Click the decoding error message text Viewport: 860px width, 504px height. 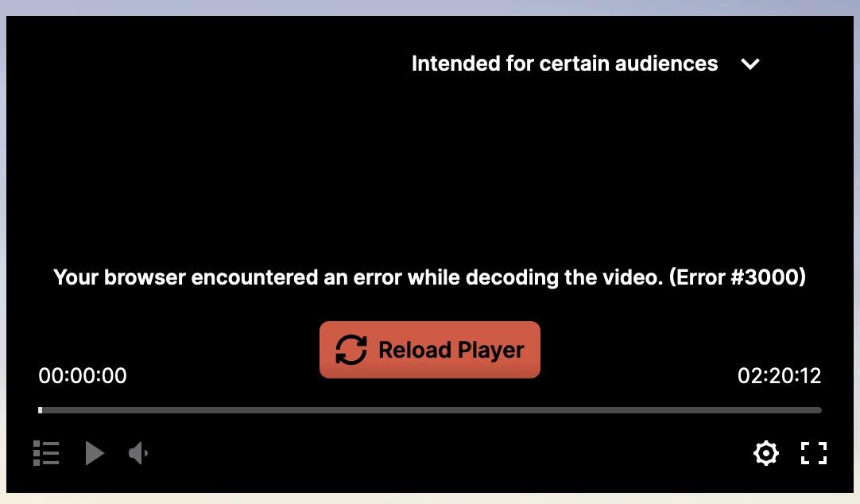(x=429, y=277)
